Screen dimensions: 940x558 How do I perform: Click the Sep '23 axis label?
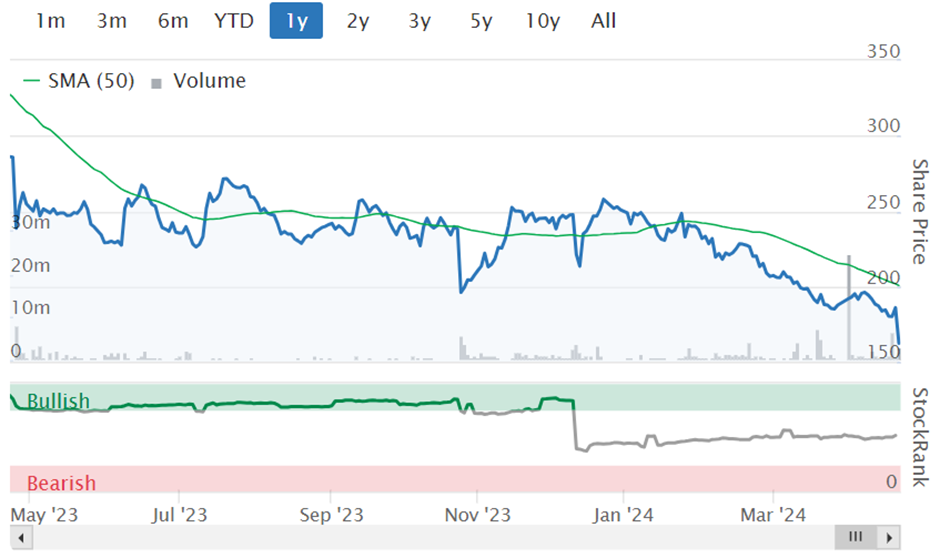[332, 515]
